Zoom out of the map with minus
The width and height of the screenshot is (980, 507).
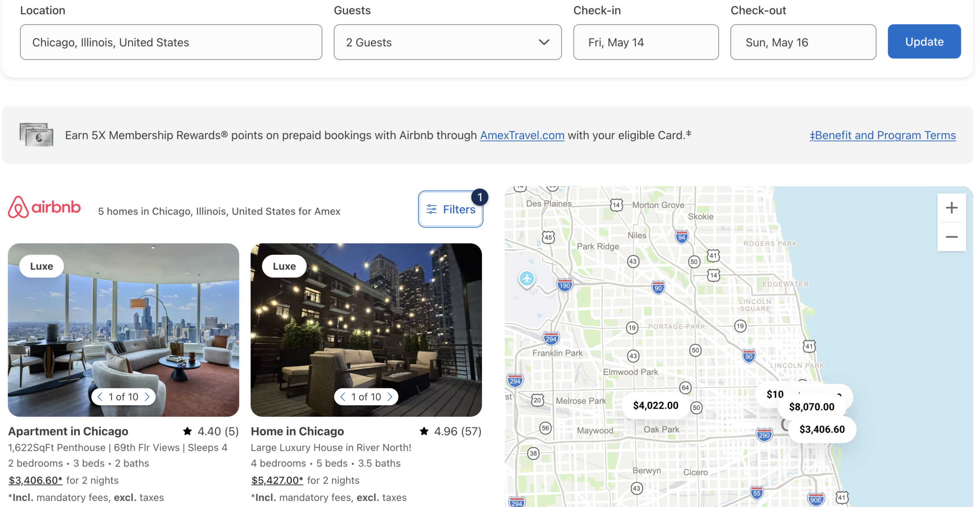pyautogui.click(x=951, y=237)
